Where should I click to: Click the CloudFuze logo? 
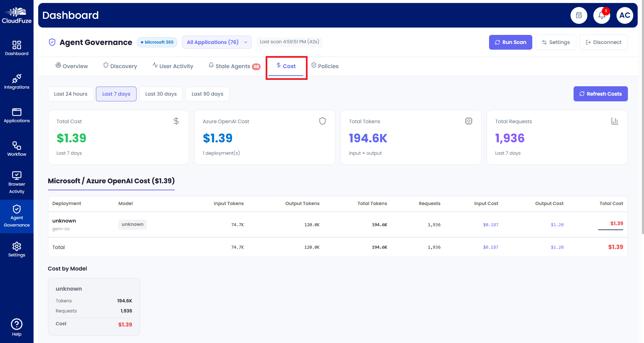pyautogui.click(x=17, y=15)
